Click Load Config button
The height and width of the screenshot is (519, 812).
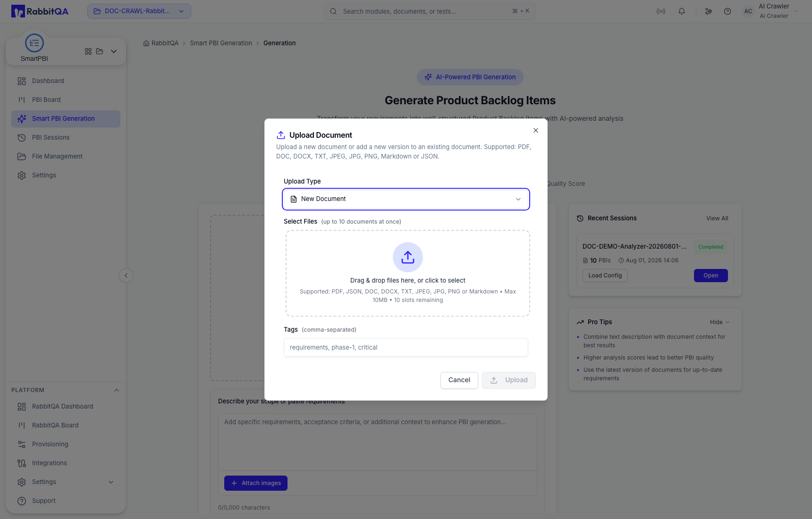(605, 276)
